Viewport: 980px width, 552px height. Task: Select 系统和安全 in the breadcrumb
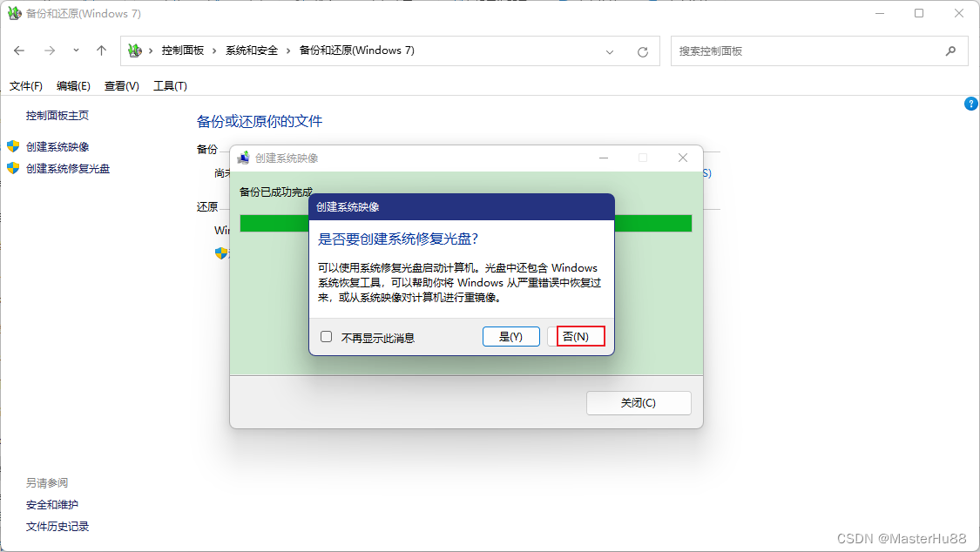[x=251, y=50]
